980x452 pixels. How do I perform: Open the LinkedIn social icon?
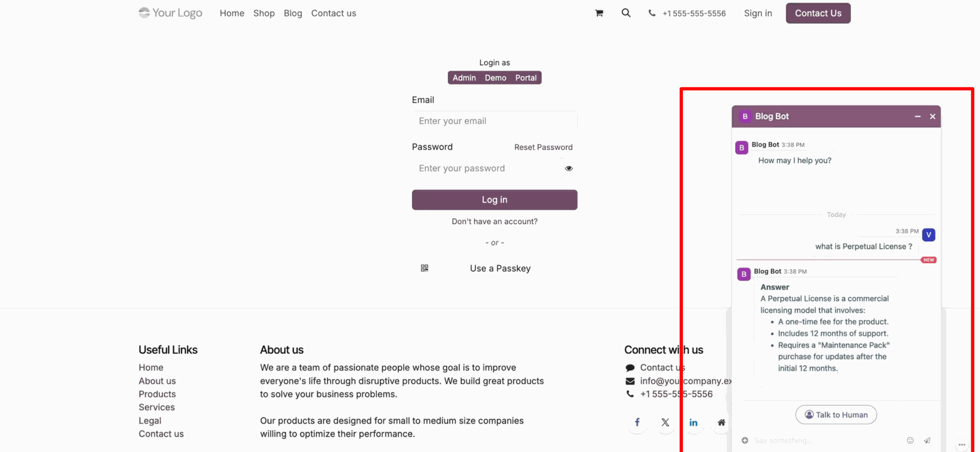[693, 422]
